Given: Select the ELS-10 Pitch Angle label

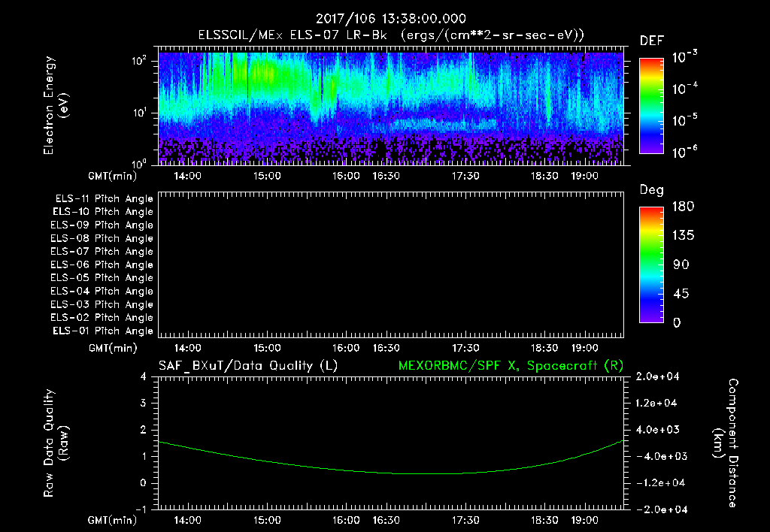Looking at the screenshot, I should (103, 212).
